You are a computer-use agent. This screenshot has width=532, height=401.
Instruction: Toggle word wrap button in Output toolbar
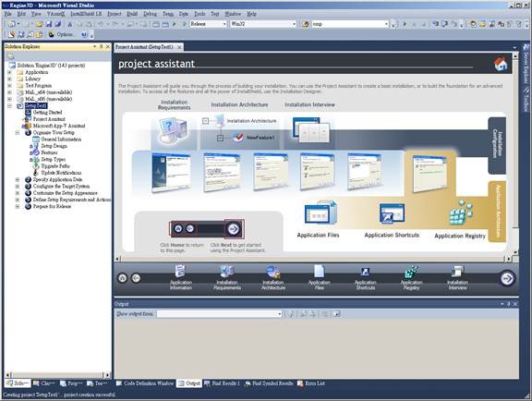pos(336,314)
